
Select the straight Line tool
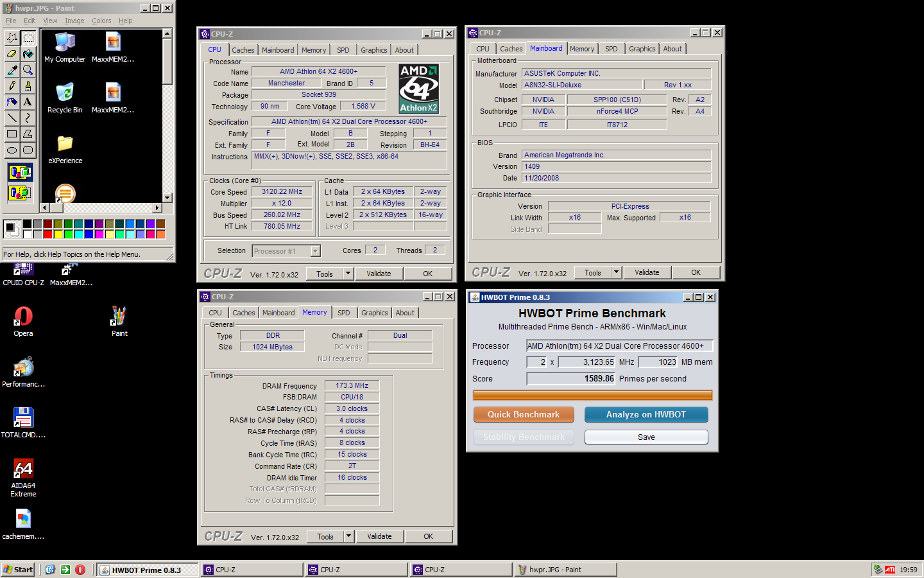coord(12,118)
